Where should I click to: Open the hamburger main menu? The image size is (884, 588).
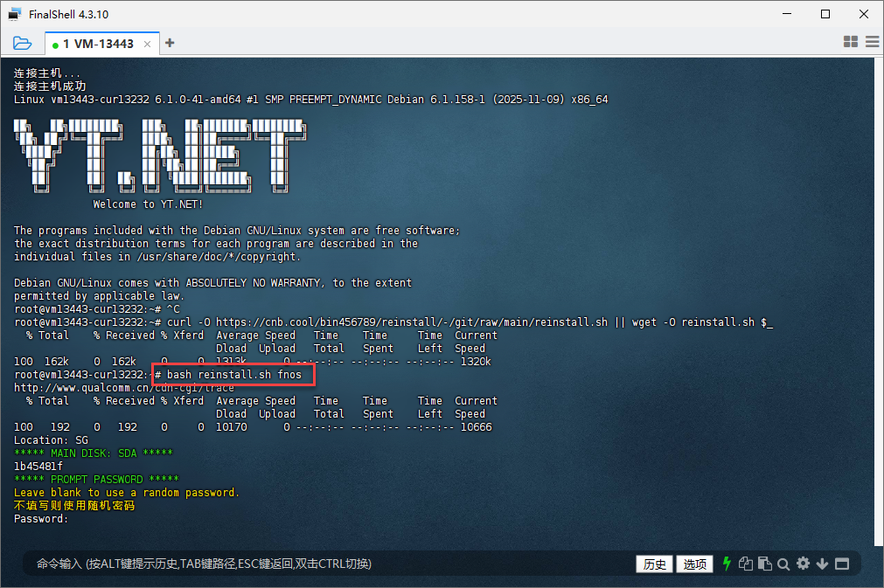pyautogui.click(x=872, y=42)
